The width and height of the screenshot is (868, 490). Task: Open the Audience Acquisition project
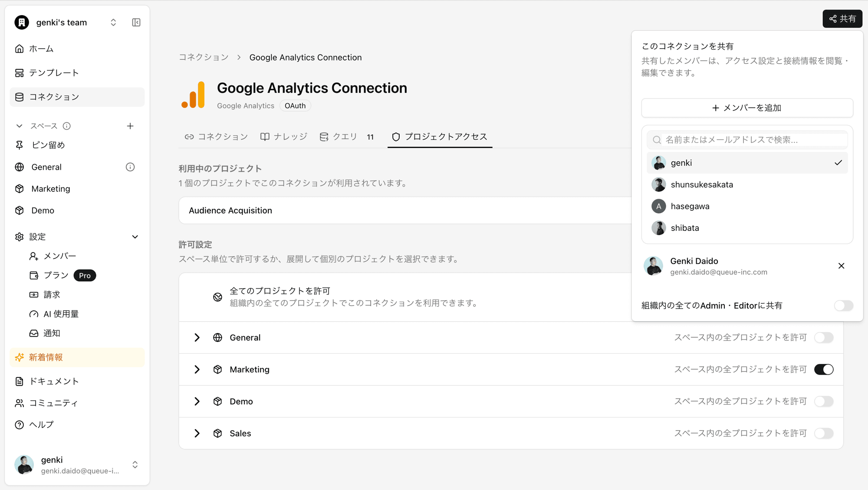(x=404, y=210)
